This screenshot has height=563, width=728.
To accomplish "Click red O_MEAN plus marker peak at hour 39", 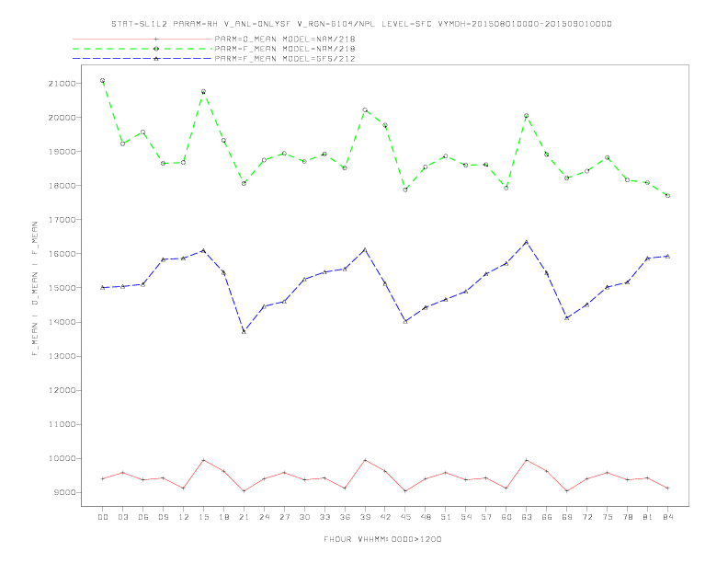I will pos(365,460).
